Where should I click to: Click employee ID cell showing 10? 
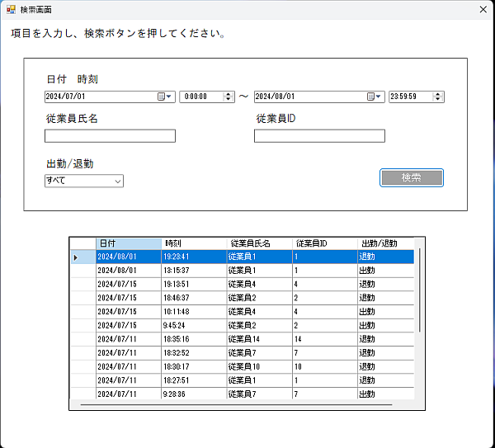[325, 367]
